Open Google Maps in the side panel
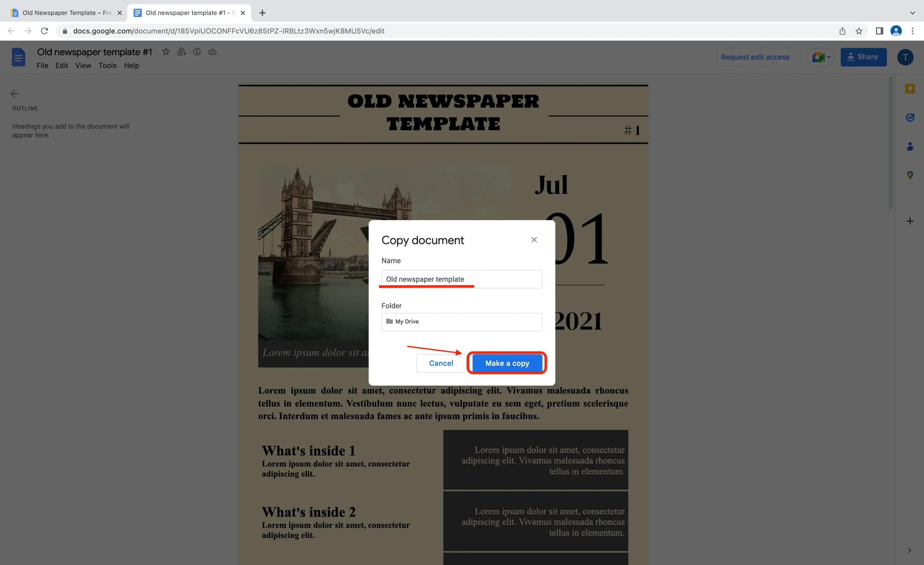Screen dimensions: 924x565 tap(910, 175)
